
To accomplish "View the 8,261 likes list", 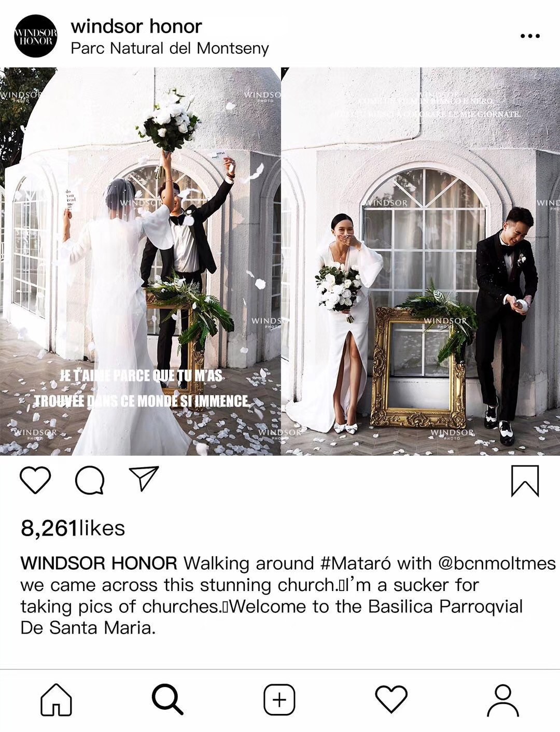I will point(73,528).
